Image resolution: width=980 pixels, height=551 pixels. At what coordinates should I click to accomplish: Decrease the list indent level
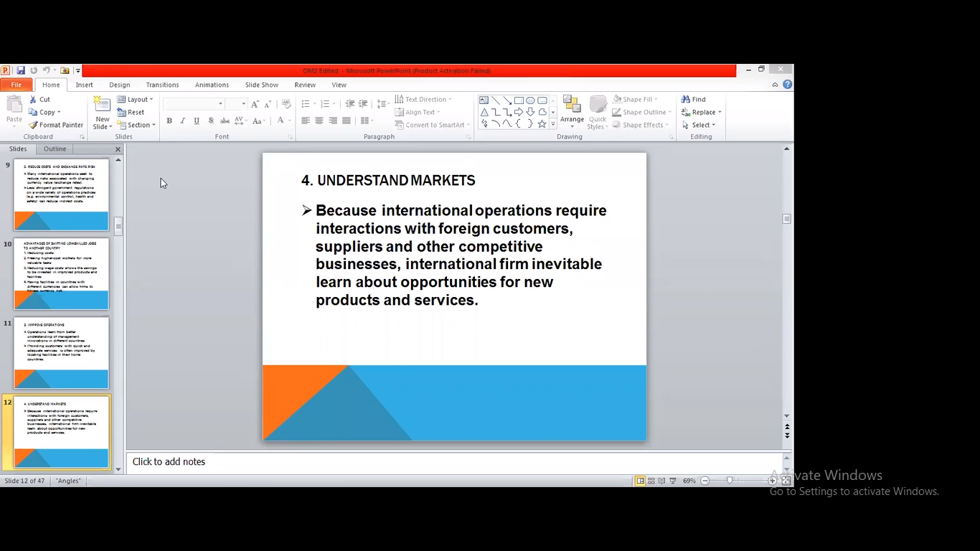point(350,104)
